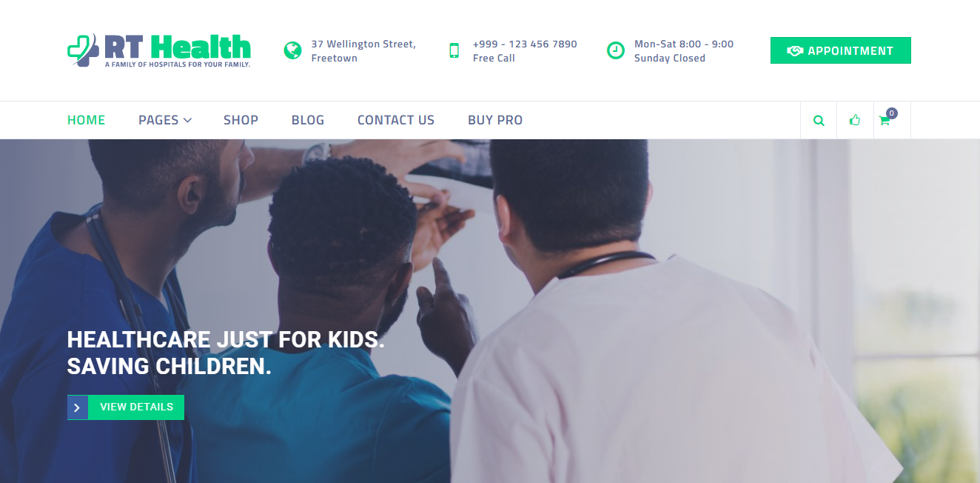Expand the Pages dropdown chevron

pyautogui.click(x=188, y=120)
